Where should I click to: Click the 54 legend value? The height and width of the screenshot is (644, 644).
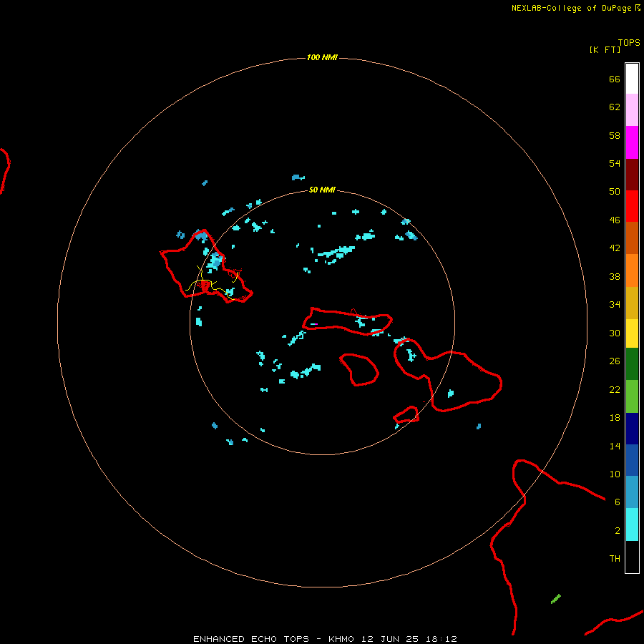pos(615,163)
